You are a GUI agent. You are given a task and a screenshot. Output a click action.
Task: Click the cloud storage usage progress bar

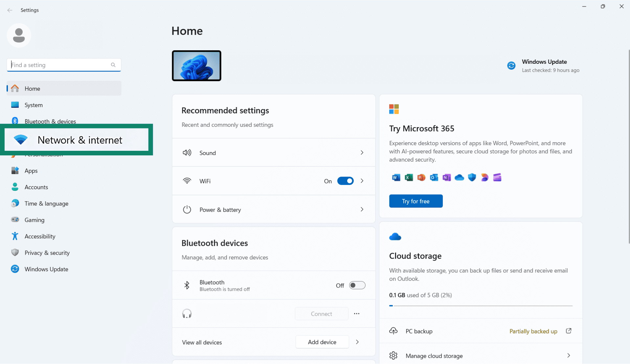pyautogui.click(x=481, y=306)
